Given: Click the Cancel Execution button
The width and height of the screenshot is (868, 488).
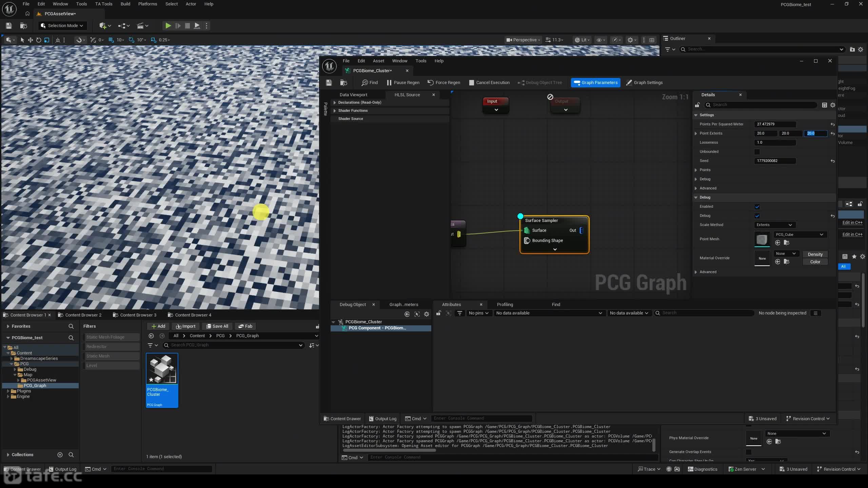Looking at the screenshot, I should (x=489, y=82).
